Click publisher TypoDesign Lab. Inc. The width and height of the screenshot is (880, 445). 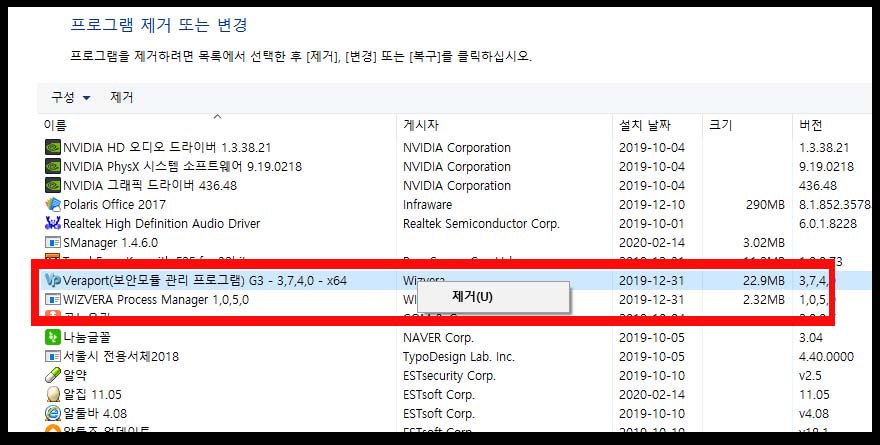click(459, 356)
